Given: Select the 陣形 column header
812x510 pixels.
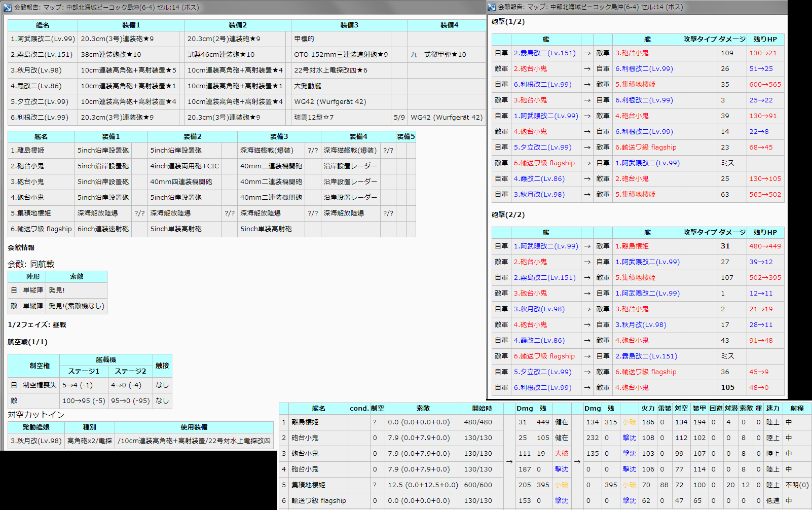Looking at the screenshot, I should pos(33,276).
